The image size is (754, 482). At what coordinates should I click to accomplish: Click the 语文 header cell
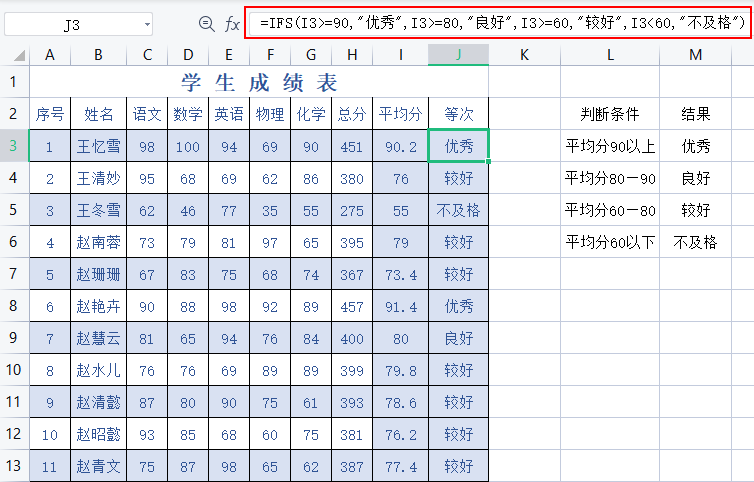(147, 114)
